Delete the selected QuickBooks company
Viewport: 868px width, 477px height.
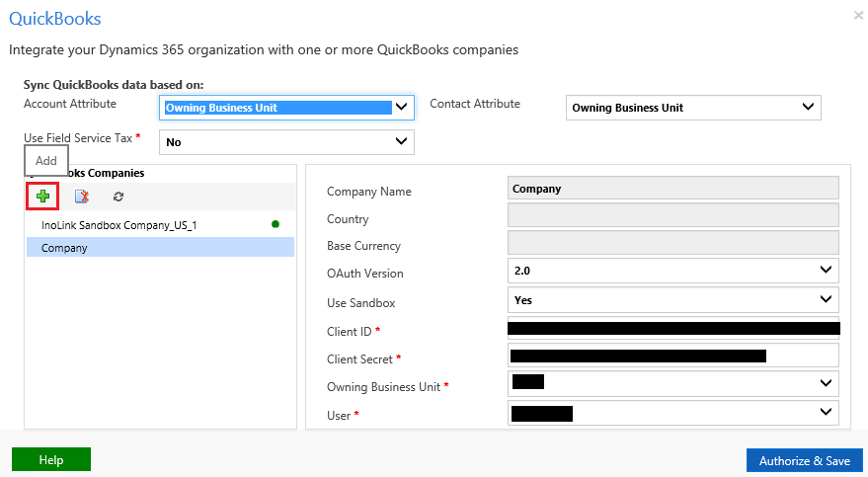(x=82, y=197)
